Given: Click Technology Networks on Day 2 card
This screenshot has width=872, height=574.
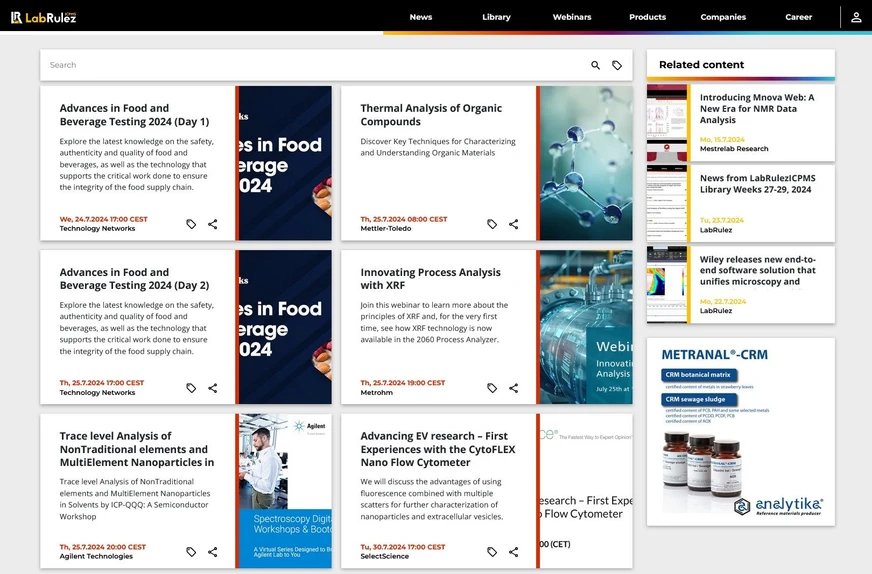Looking at the screenshot, I should [x=97, y=393].
